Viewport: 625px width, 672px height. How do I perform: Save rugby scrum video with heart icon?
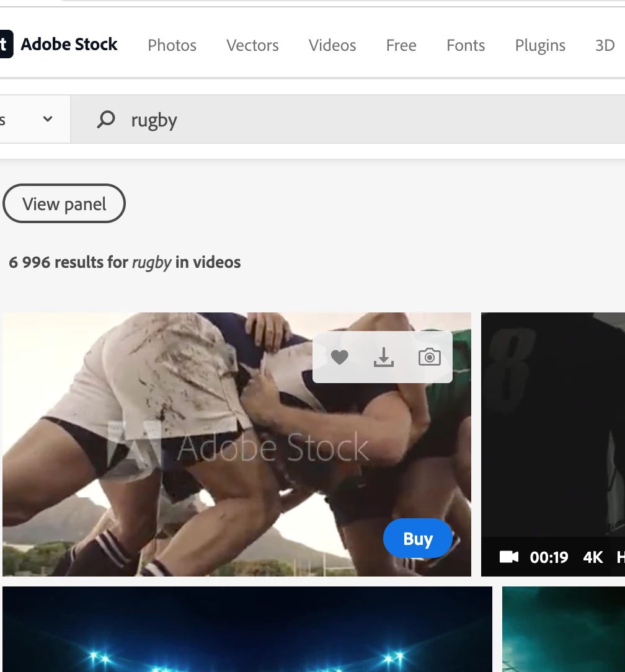340,357
